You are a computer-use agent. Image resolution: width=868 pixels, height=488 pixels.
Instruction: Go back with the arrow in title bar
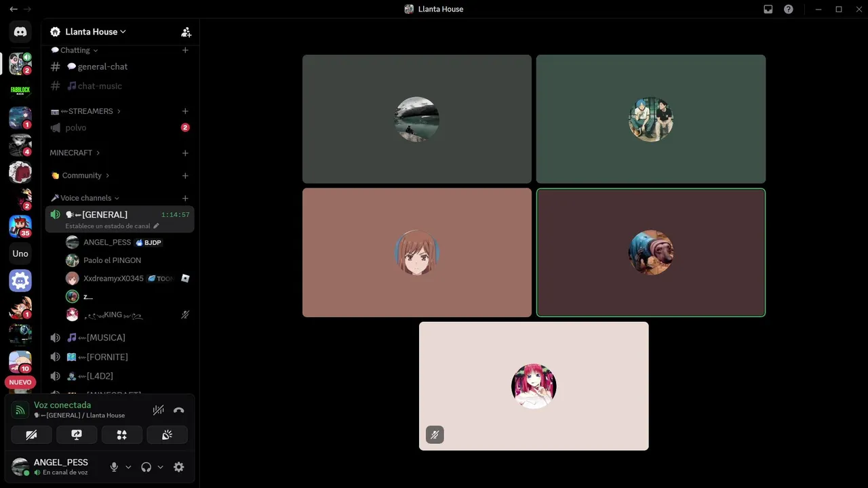click(x=13, y=9)
